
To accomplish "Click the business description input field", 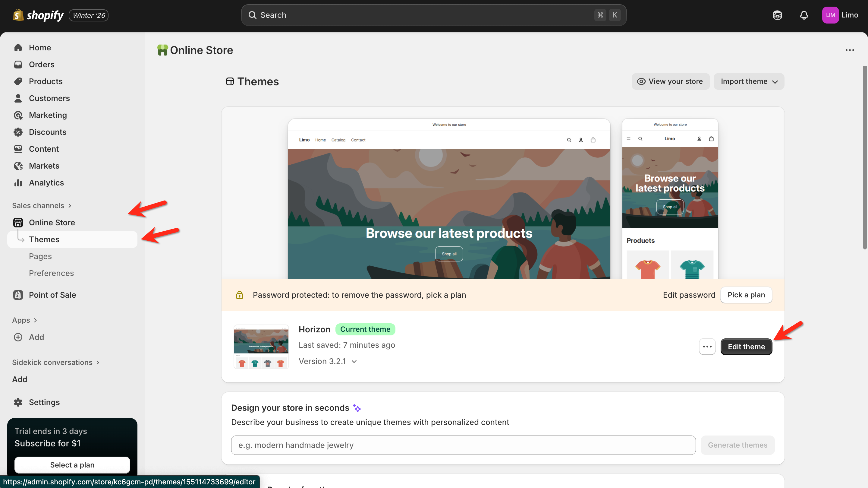I will (462, 445).
